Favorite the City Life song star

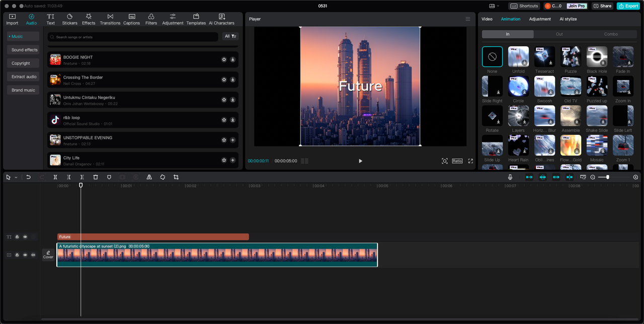point(224,160)
